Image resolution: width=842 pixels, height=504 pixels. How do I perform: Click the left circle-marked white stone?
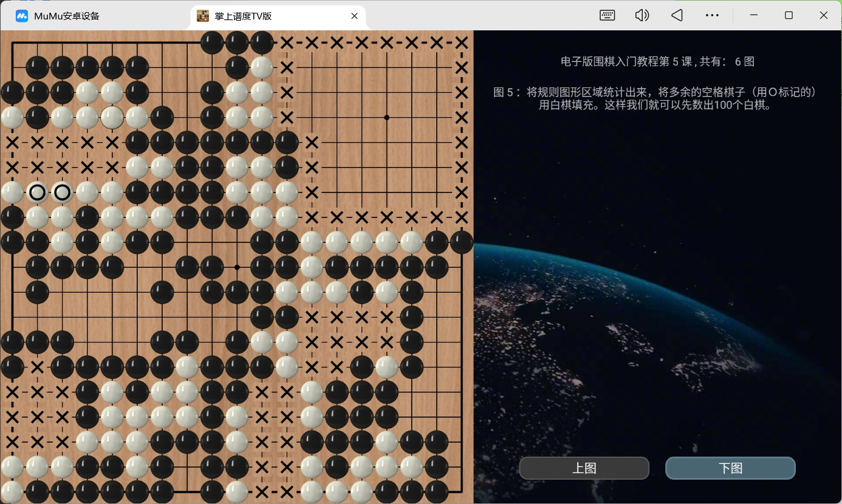click(x=37, y=192)
